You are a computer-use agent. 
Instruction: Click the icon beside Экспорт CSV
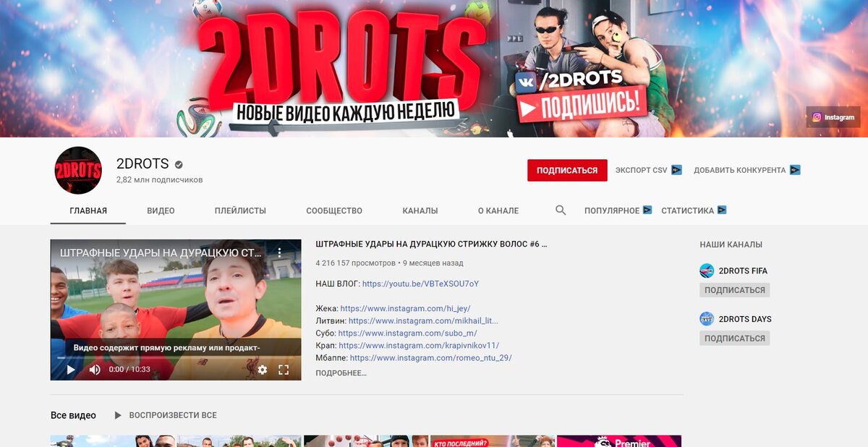point(676,171)
